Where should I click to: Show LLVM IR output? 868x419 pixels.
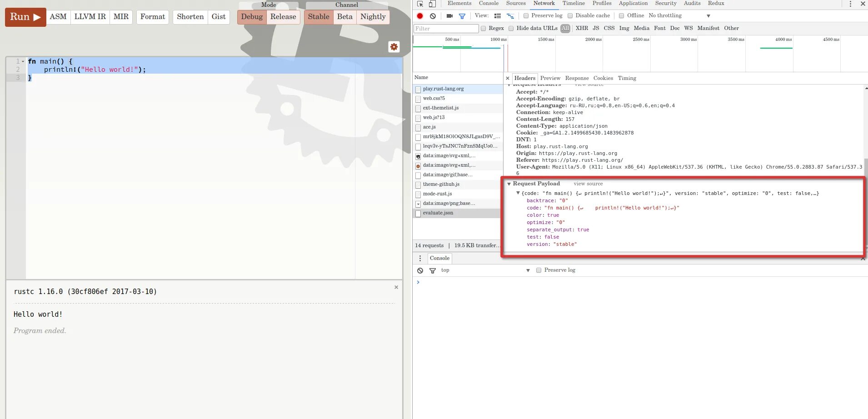[x=90, y=17]
